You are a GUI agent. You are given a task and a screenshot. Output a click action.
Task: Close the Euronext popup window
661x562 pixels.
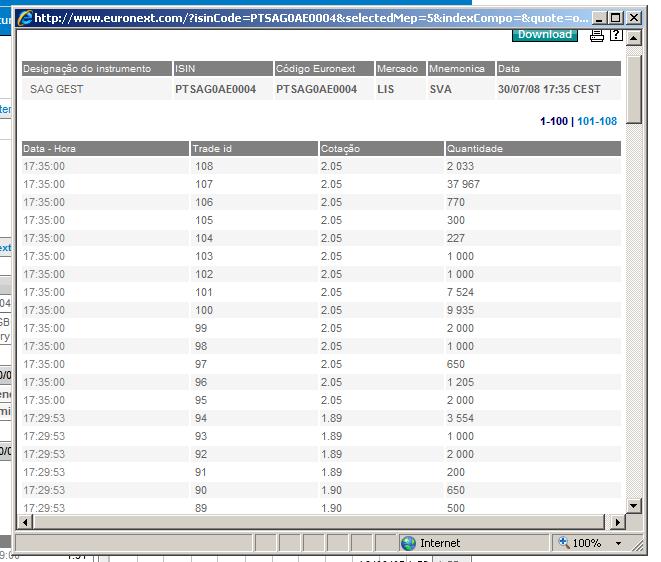[634, 18]
